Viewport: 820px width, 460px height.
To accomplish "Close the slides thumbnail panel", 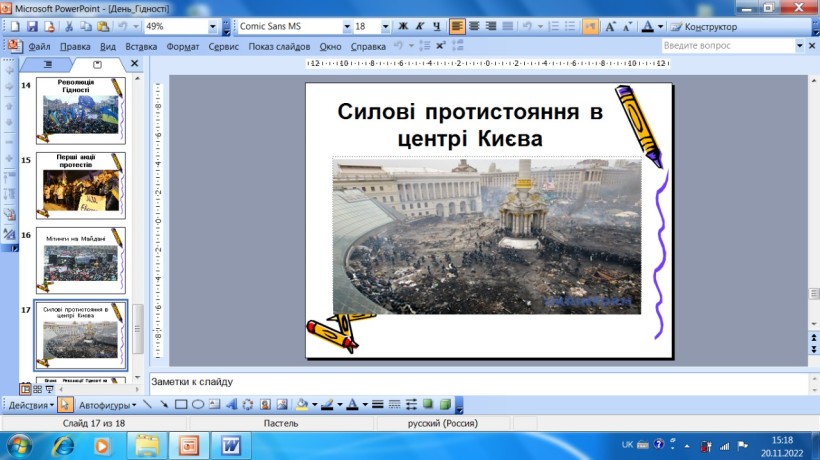I will pyautogui.click(x=134, y=63).
